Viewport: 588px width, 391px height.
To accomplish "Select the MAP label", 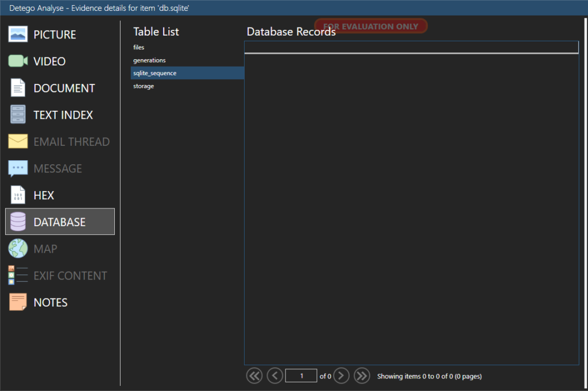I will tap(45, 249).
